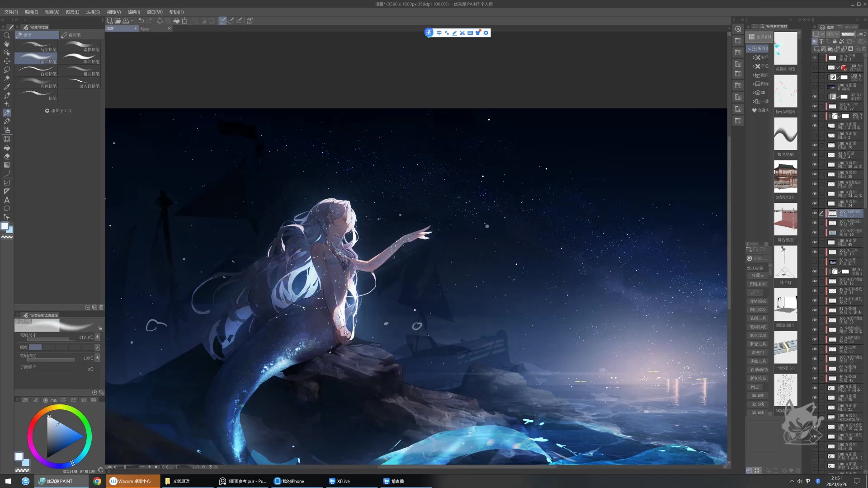Show hidden 8 副本 layer
The width and height of the screenshot is (868, 488).
815,87
